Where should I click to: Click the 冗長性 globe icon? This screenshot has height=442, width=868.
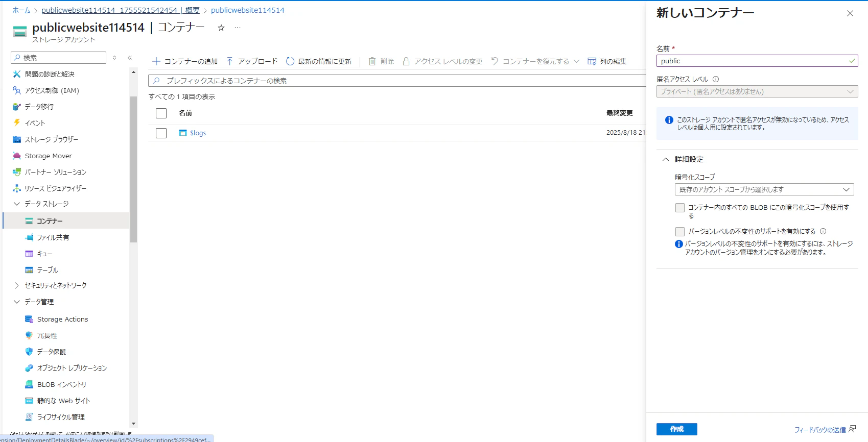click(x=29, y=335)
